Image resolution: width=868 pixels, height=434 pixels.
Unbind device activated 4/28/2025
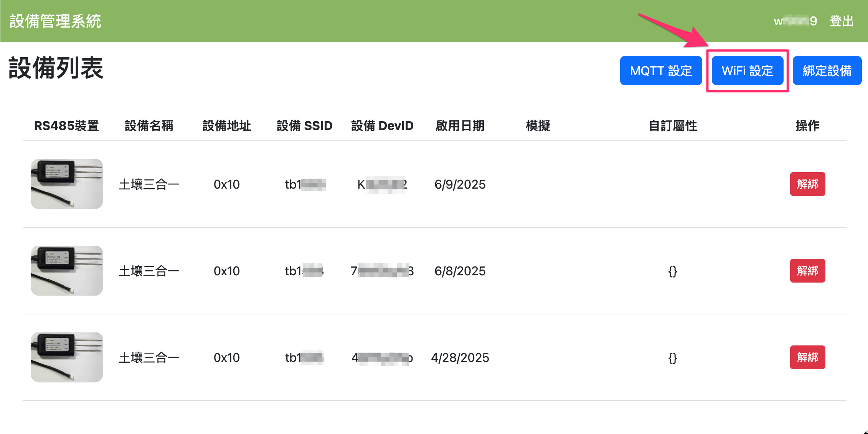coord(807,357)
